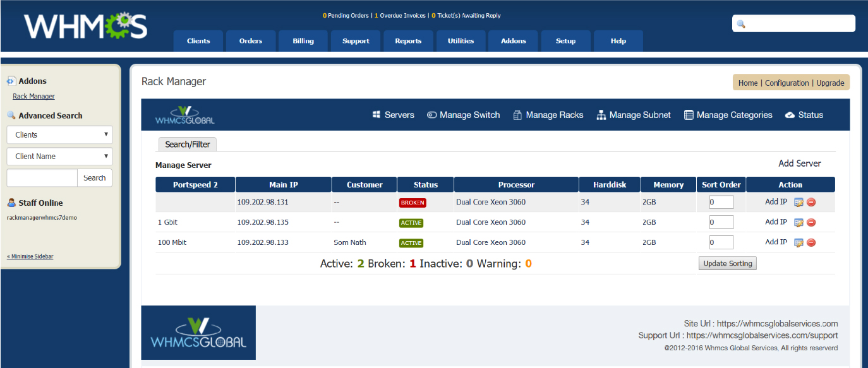This screenshot has width=868, height=368.
Task: Delete the broken server 109.202.98.131
Action: [x=811, y=203]
